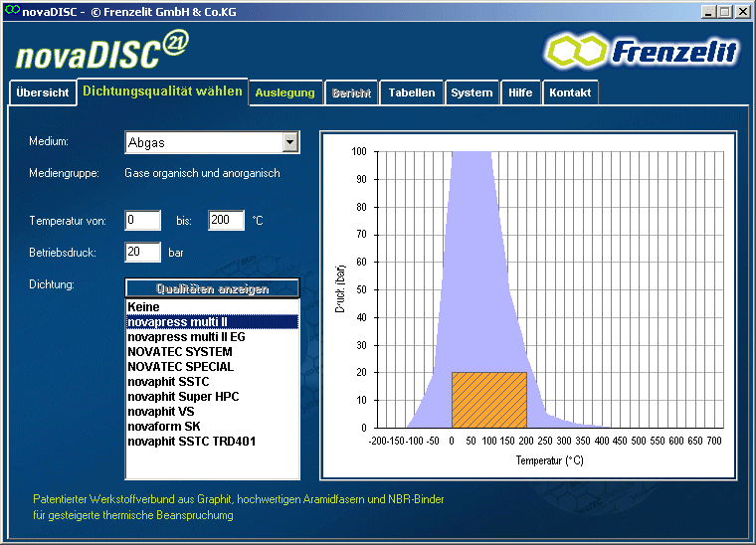Choose NOVATEC SPECIAL from the list
Image resolution: width=756 pixels, height=545 pixels.
(180, 367)
